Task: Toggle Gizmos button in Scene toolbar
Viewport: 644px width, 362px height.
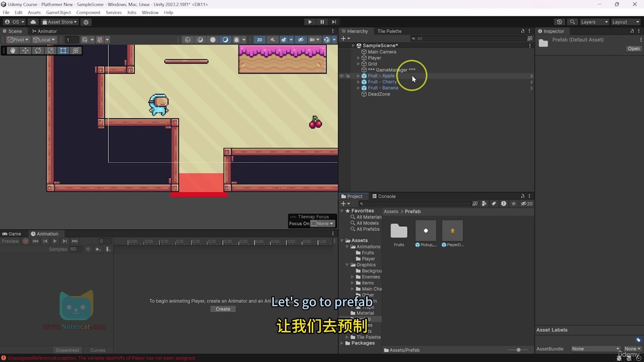Action: [326, 40]
